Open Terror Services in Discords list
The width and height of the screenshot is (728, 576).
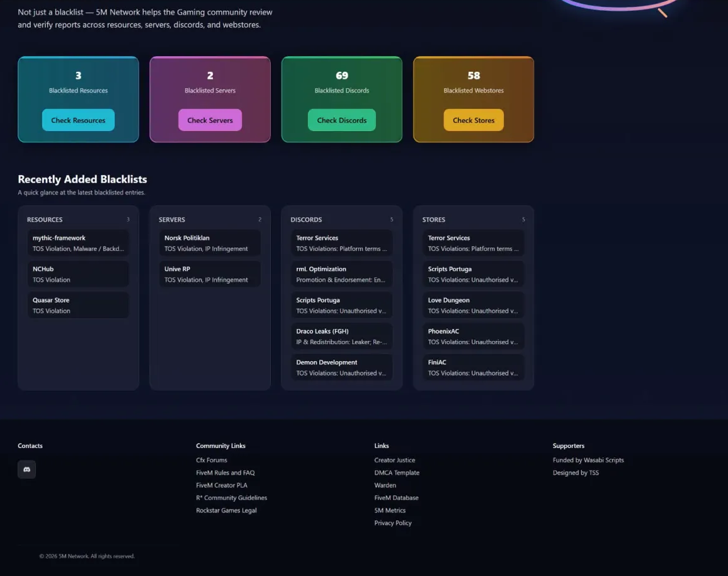(342, 243)
